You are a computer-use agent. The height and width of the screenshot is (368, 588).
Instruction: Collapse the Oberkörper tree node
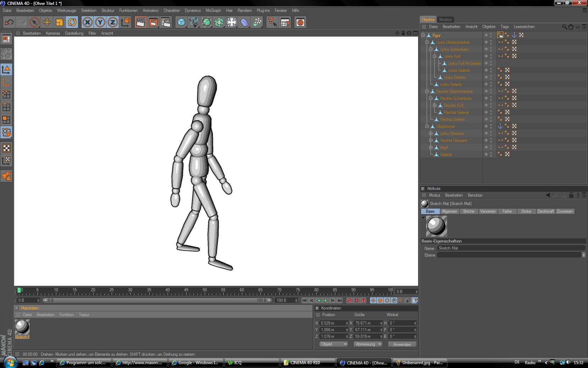pos(427,127)
